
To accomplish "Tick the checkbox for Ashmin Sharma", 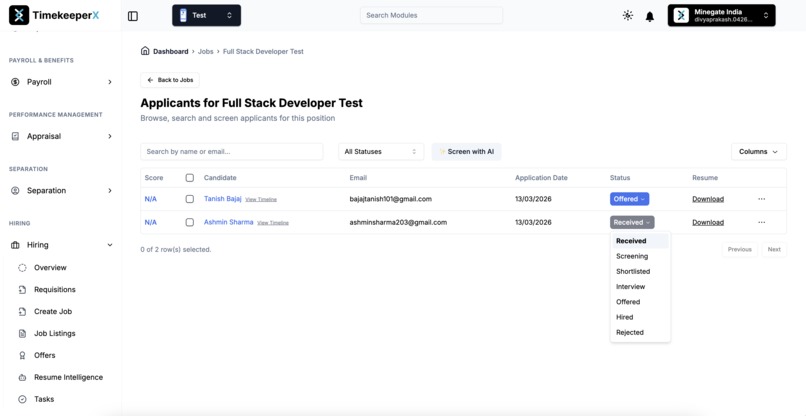I will (x=190, y=222).
